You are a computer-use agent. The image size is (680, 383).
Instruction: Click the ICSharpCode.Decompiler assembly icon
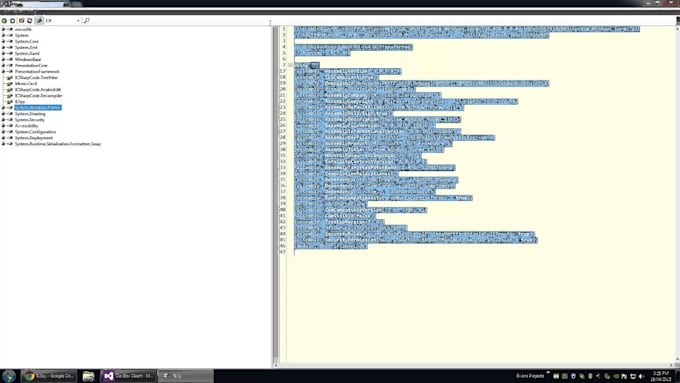pyautogui.click(x=10, y=95)
